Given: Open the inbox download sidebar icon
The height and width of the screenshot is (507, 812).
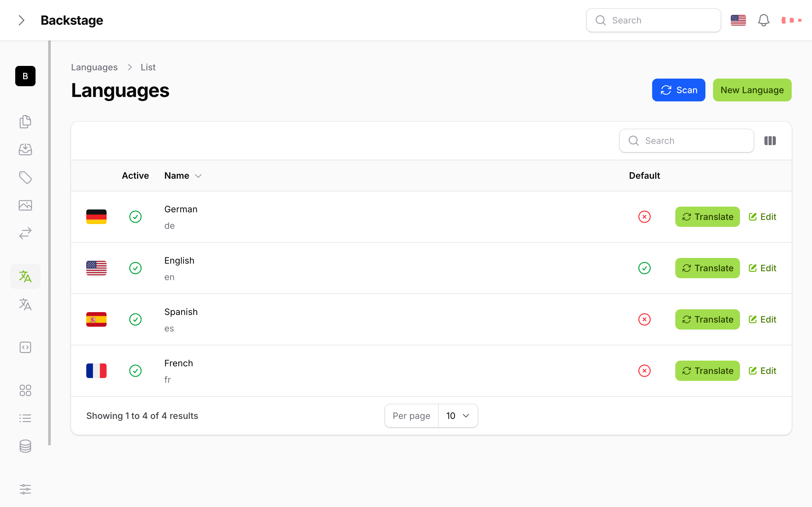Looking at the screenshot, I should (25, 150).
